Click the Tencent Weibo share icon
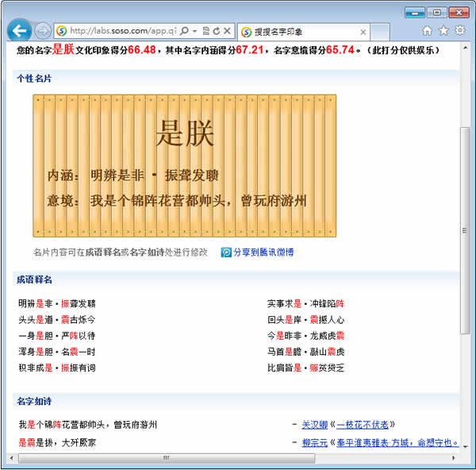 226,252
